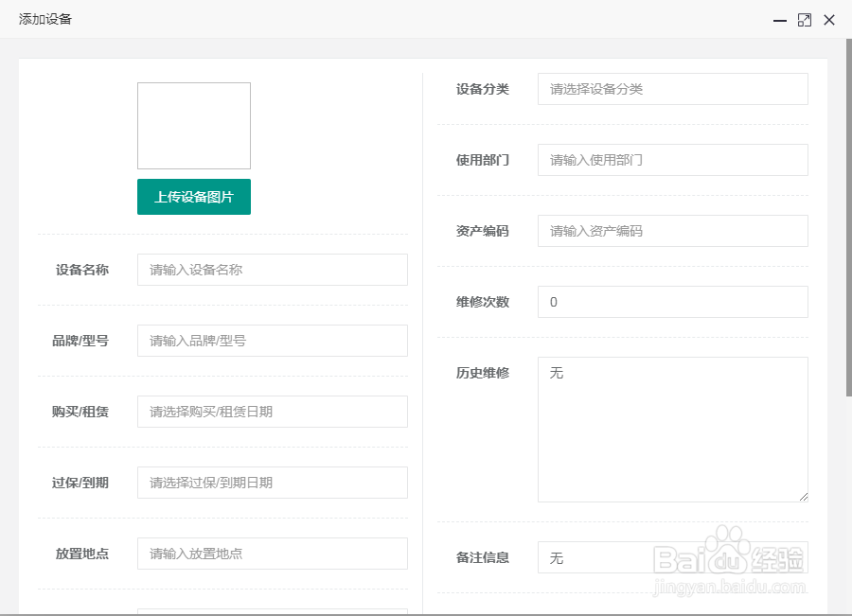The height and width of the screenshot is (616, 852).
Task: Open the 购买/租赁 date picker field
Action: pyautogui.click(x=273, y=412)
